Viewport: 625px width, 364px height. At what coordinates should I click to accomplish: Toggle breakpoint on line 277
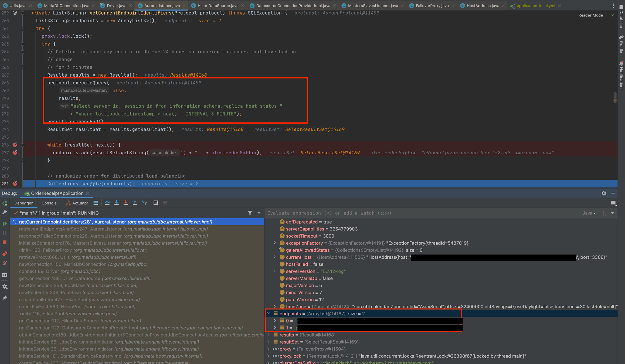pos(15,152)
